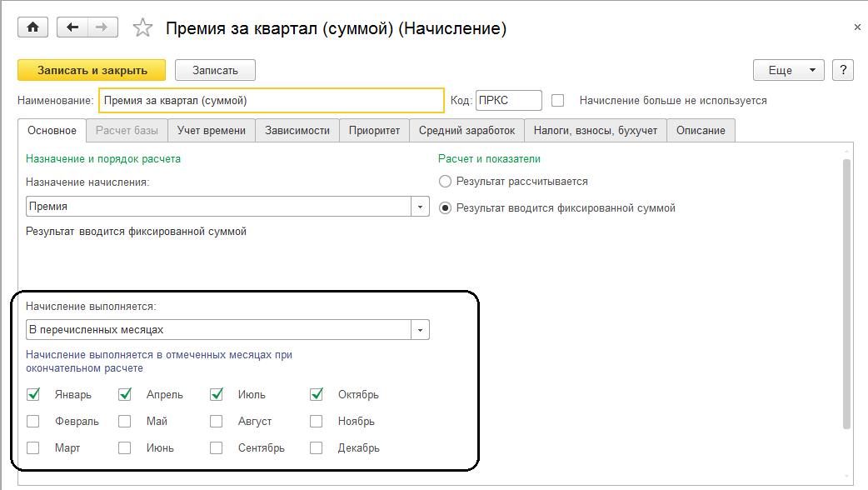Open the 'Еще' dropdown menu
The image size is (868, 490).
[788, 70]
